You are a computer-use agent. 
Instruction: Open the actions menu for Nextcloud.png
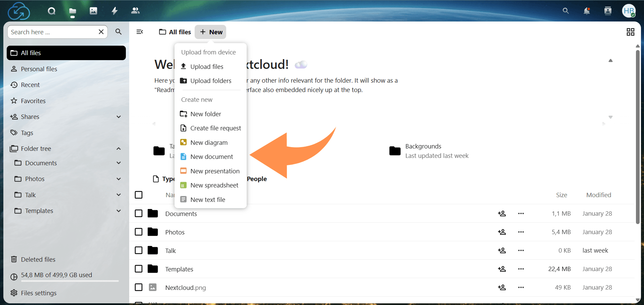[521, 287]
